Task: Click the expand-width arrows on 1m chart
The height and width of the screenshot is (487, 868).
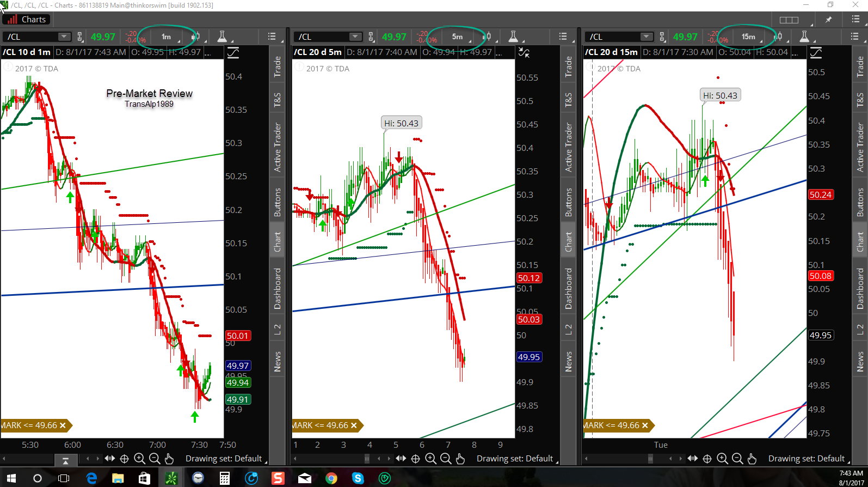Action: 109,459
